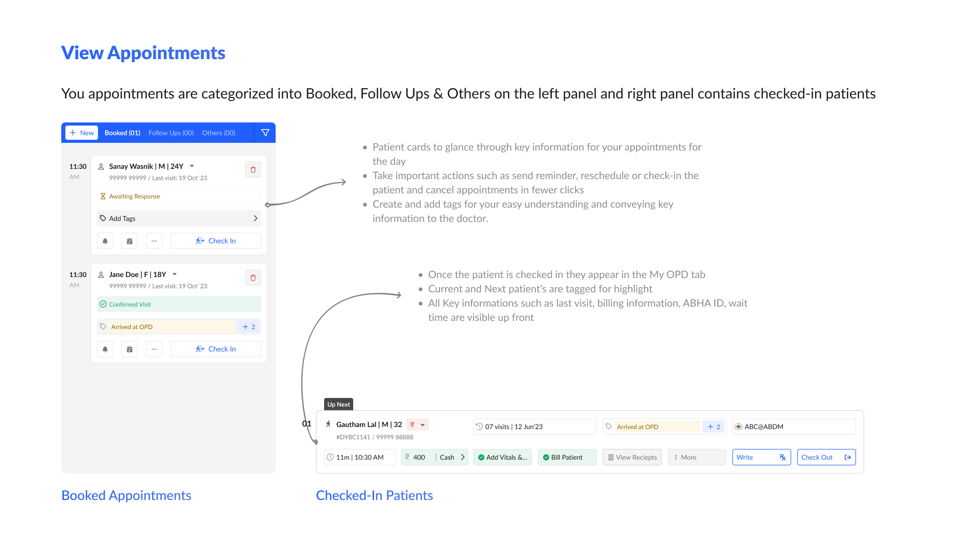Viewport: 980px width, 551px height.
Task: Click the New appointment button
Action: (x=82, y=133)
